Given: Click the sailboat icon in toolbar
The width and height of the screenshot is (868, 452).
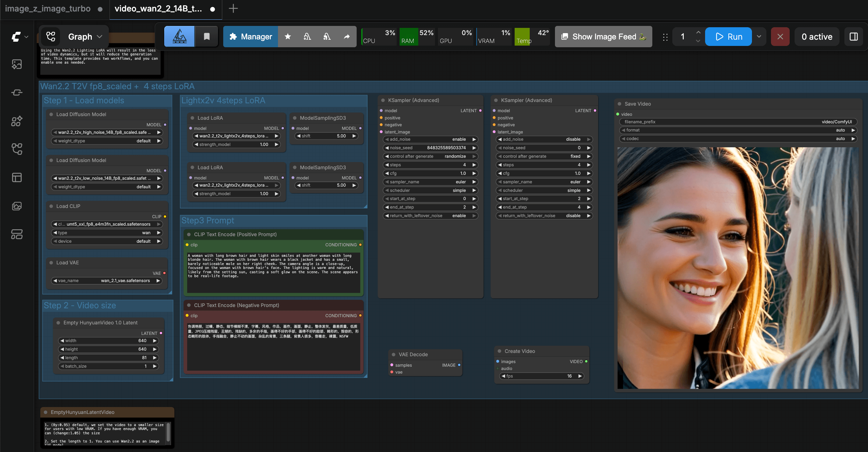Looking at the screenshot, I should pyautogui.click(x=179, y=36).
